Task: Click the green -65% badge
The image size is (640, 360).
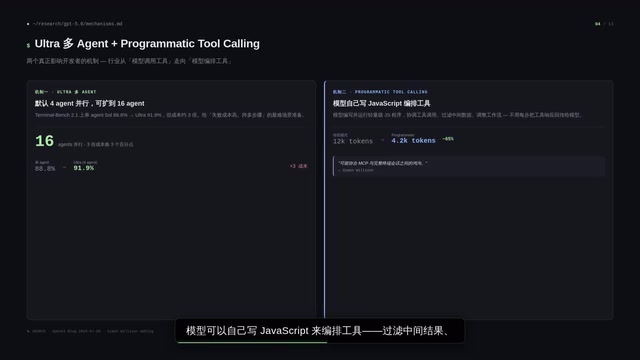Action: [448, 139]
